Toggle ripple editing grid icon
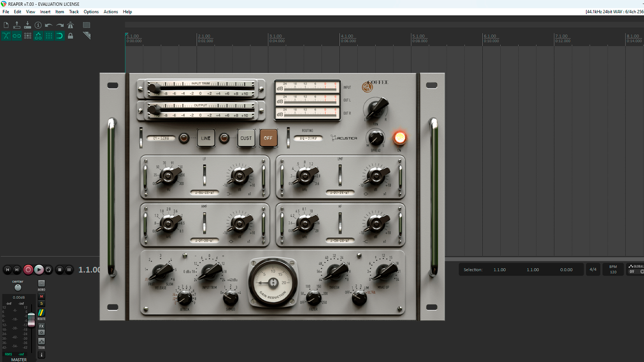 pyautogui.click(x=27, y=36)
